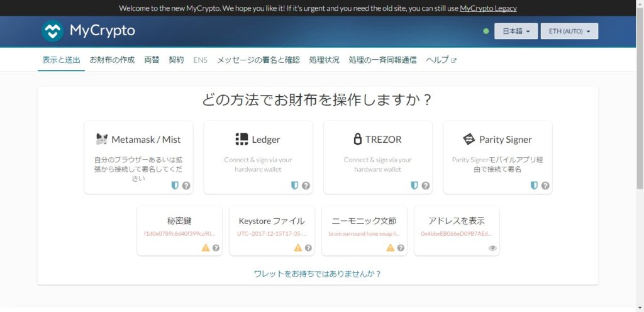Open the 日本語 language dropdown
The image size is (644, 312).
coord(516,31)
